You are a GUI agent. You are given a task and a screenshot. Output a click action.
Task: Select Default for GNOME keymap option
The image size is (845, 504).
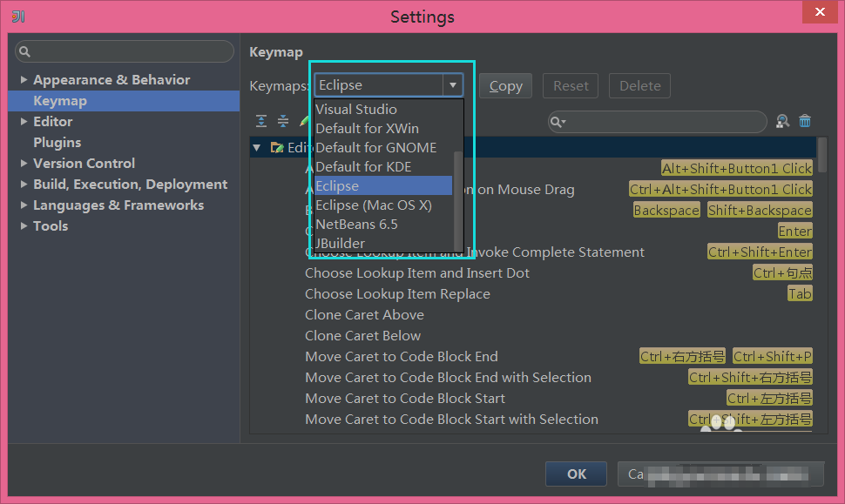pyautogui.click(x=383, y=147)
